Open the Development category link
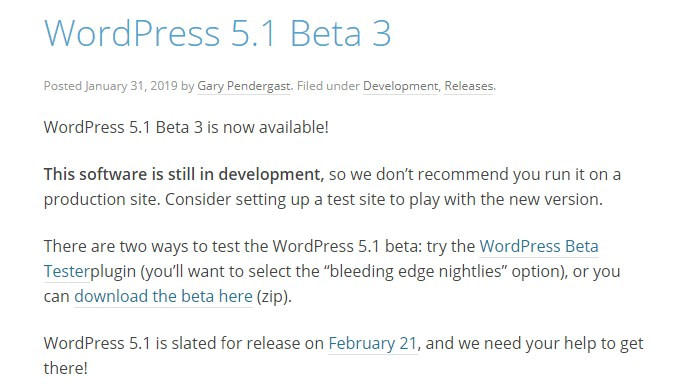 tap(400, 86)
